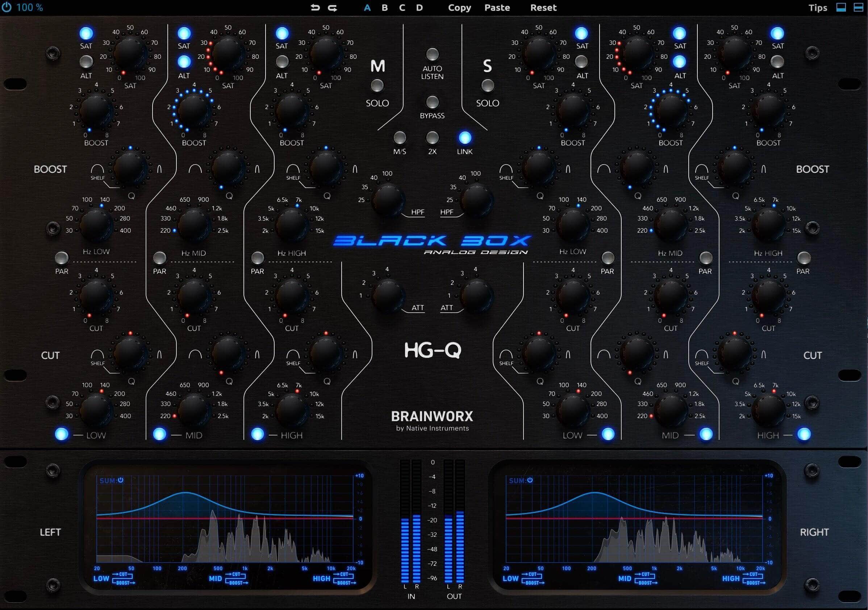Click the HIGH cut/boost icon in the RIGHT analyzer
The height and width of the screenshot is (610, 868).
[x=754, y=578]
